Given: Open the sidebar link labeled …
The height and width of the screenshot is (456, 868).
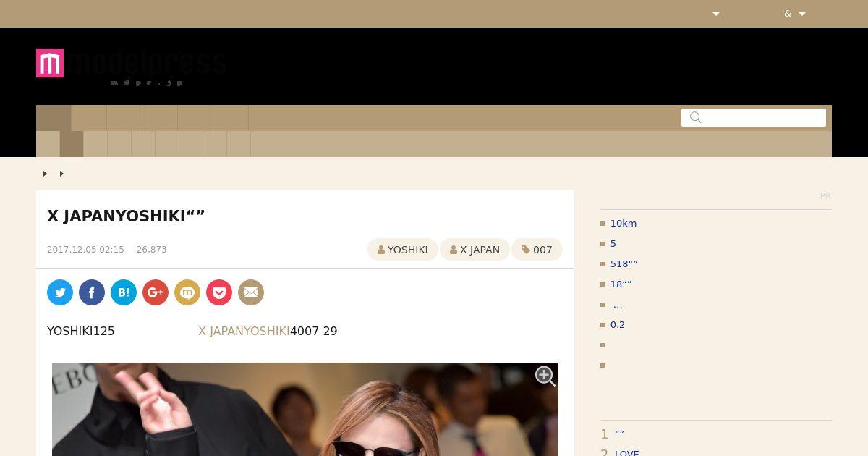Looking at the screenshot, I should click(618, 305).
